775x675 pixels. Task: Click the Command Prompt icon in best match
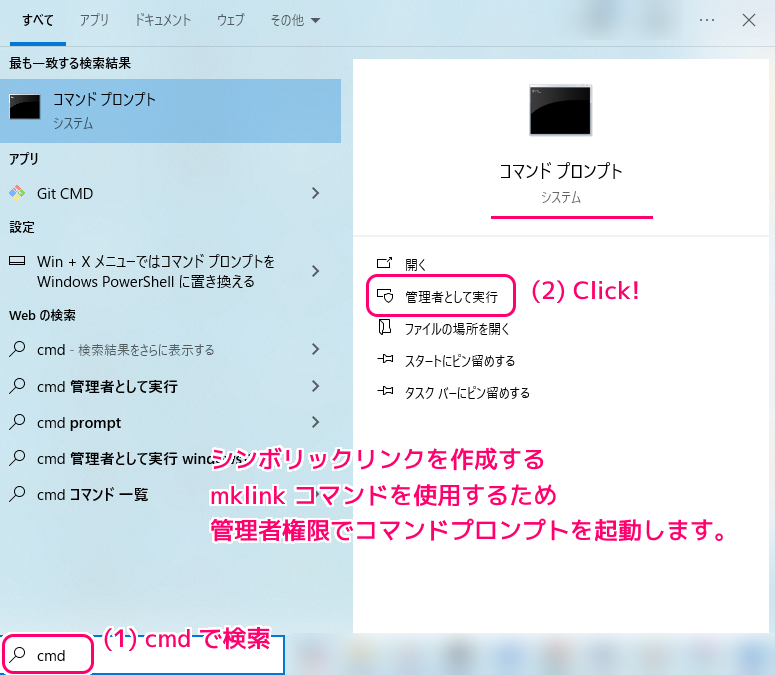tap(25, 107)
